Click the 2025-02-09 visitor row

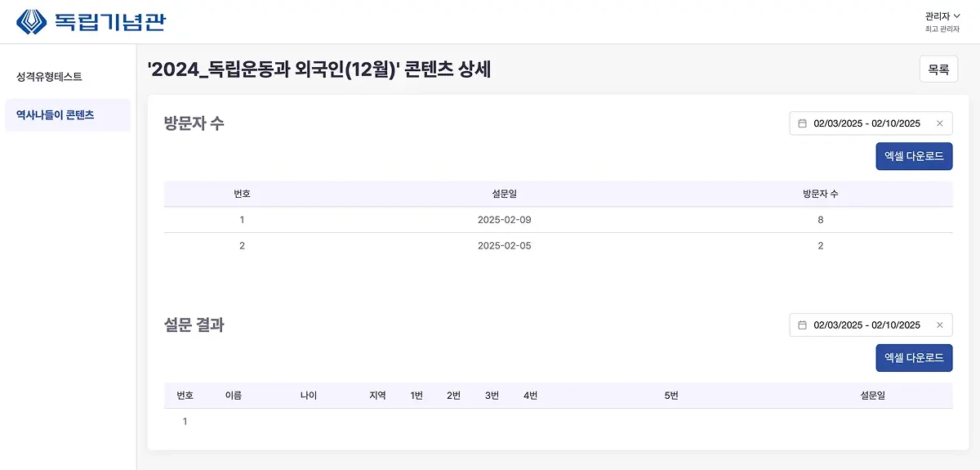pos(504,220)
